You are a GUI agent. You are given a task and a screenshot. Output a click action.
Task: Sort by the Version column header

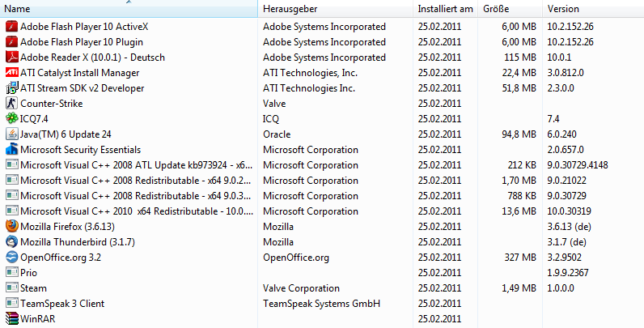click(594, 9)
